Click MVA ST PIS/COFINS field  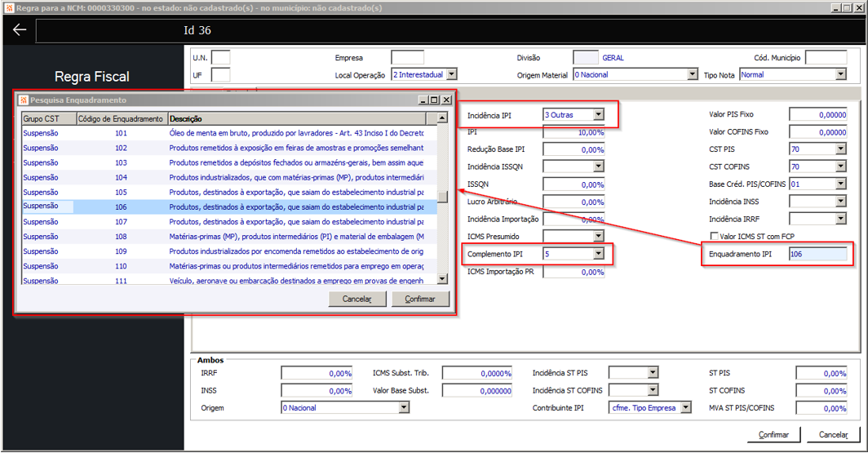click(x=821, y=408)
